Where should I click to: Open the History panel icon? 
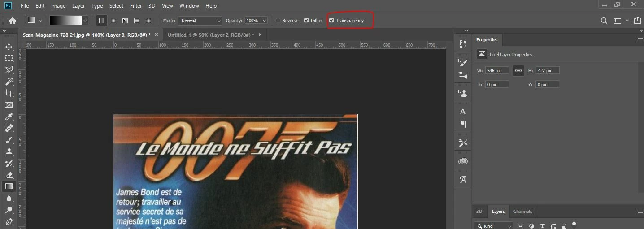463,44
